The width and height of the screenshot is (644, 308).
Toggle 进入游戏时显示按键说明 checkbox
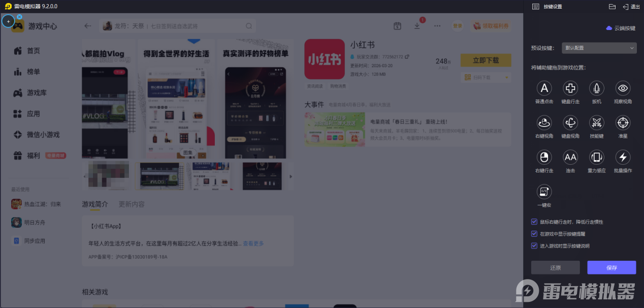(534, 245)
